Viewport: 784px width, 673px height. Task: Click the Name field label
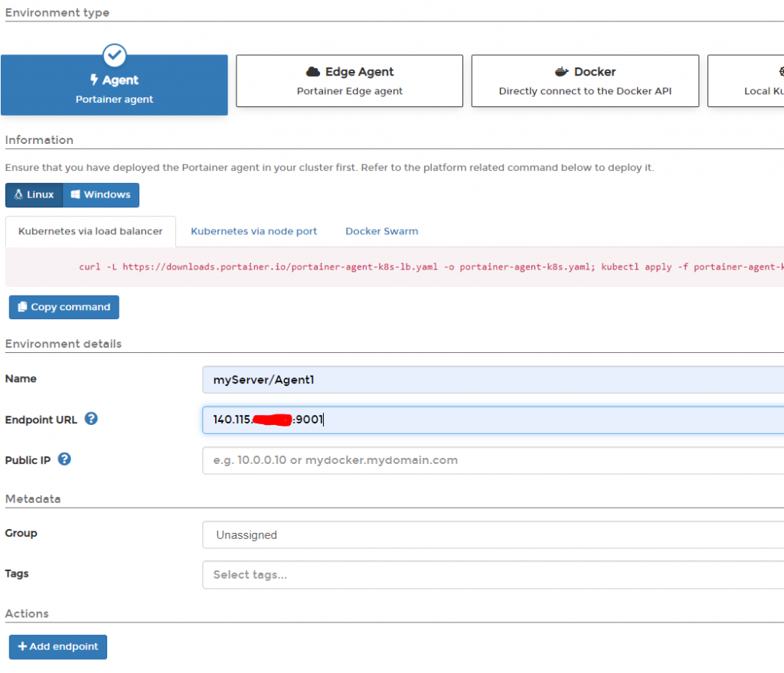click(21, 378)
